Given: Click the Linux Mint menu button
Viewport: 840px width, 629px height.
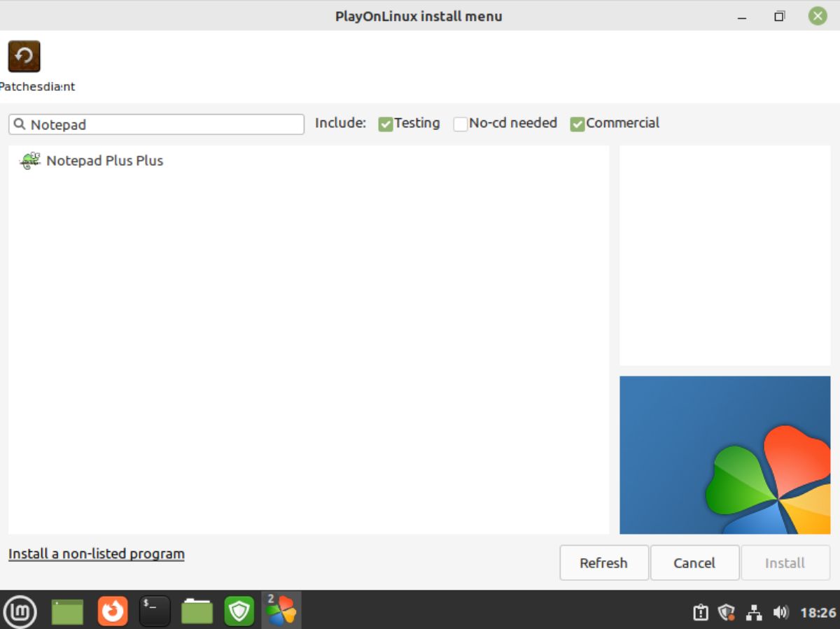Looking at the screenshot, I should pos(21,610).
